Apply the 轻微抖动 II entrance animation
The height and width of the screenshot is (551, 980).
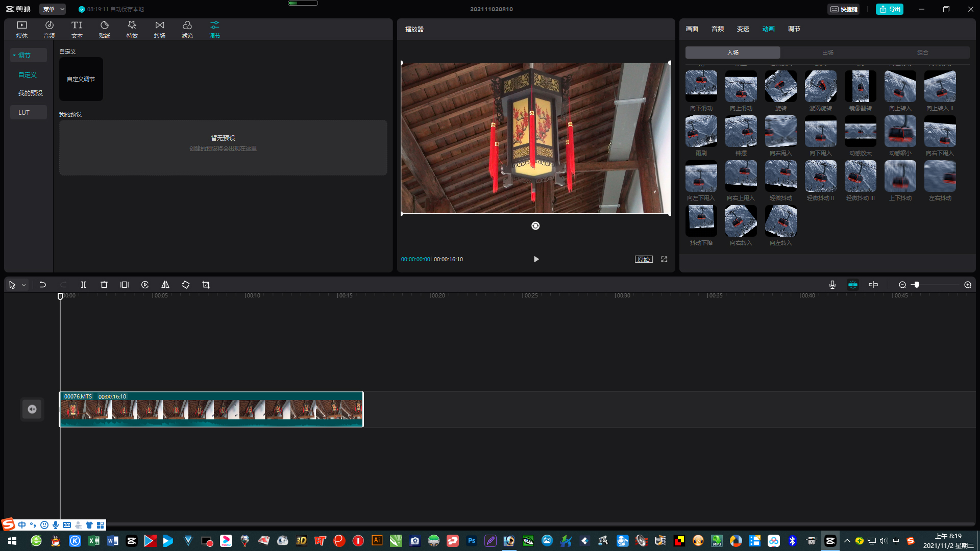821,176
